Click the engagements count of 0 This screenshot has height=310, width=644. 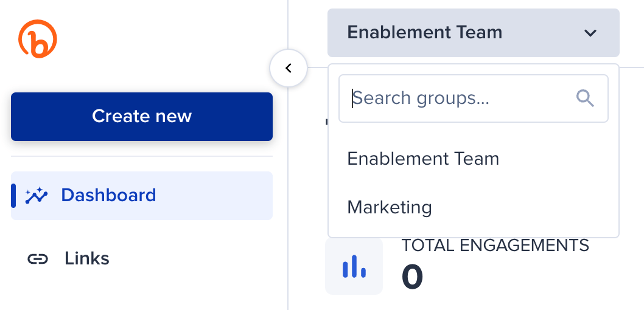412,277
